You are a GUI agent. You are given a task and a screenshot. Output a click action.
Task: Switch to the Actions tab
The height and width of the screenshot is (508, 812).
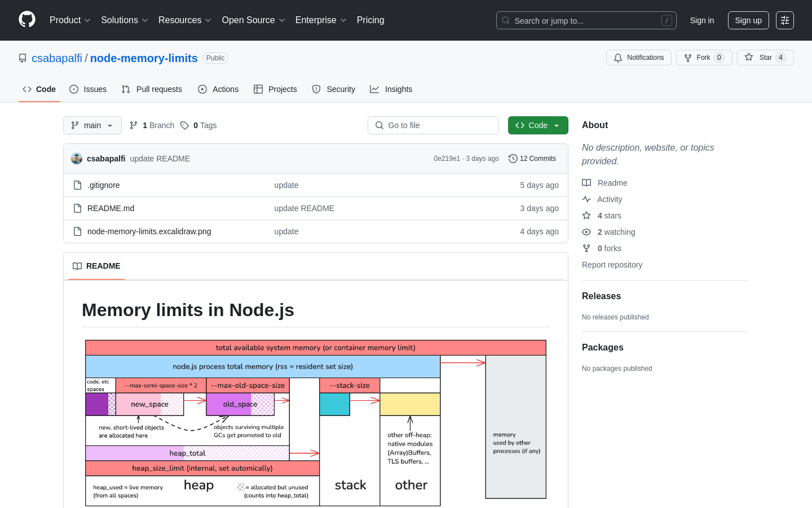click(x=218, y=89)
